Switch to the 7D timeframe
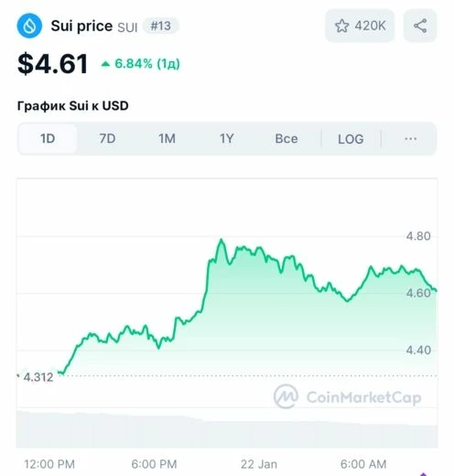Viewport: 454px width, 476px height. point(107,139)
